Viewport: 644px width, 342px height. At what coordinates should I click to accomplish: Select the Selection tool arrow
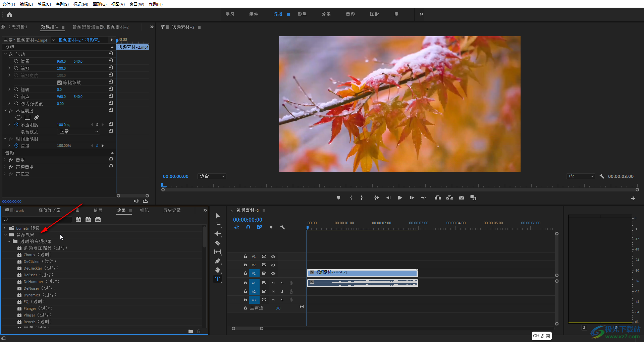218,216
